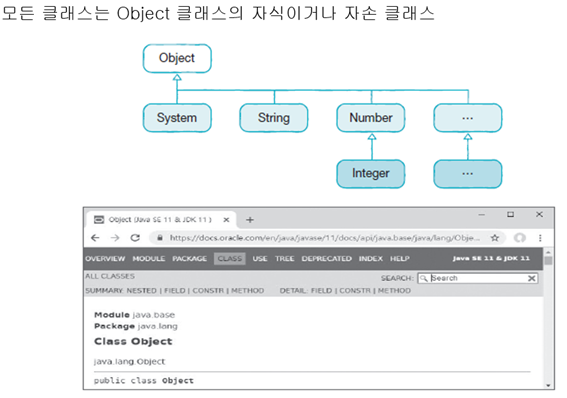Select the highlighted CLASS navigation item
The width and height of the screenshot is (567, 398).
click(230, 258)
